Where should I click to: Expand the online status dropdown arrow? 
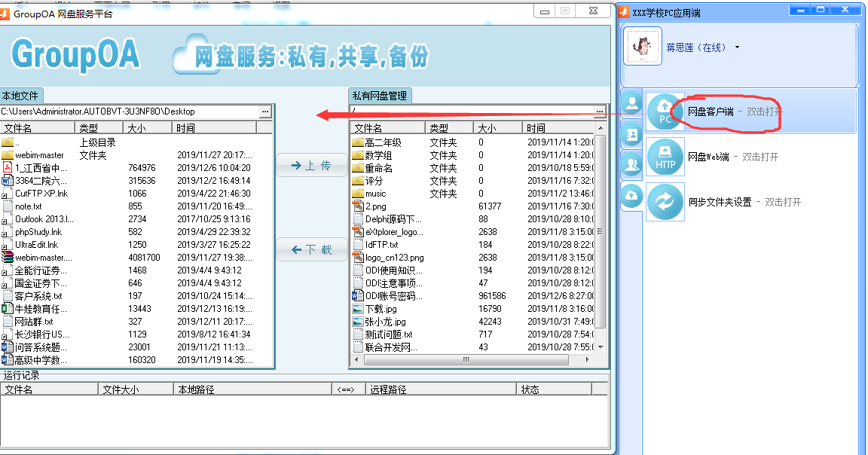pyautogui.click(x=737, y=47)
